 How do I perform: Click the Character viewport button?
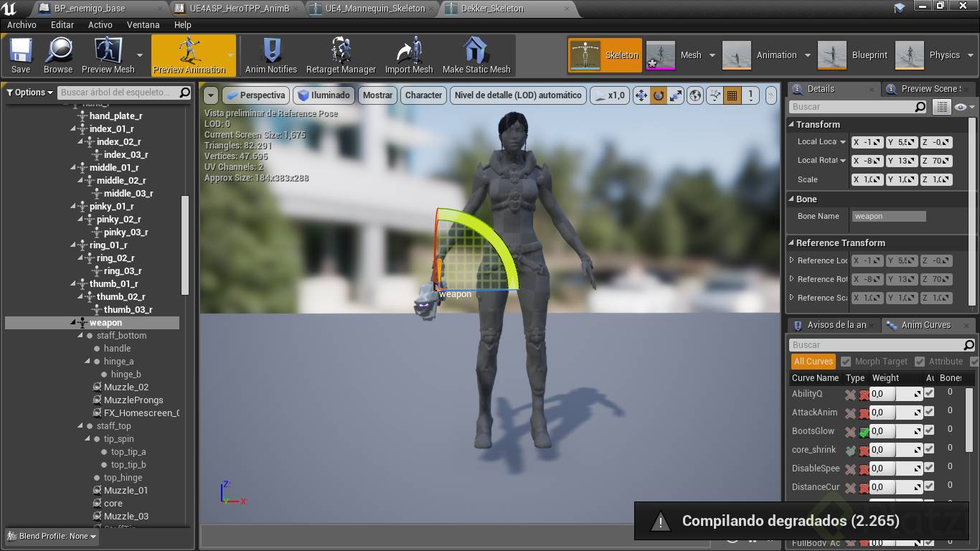coord(423,95)
